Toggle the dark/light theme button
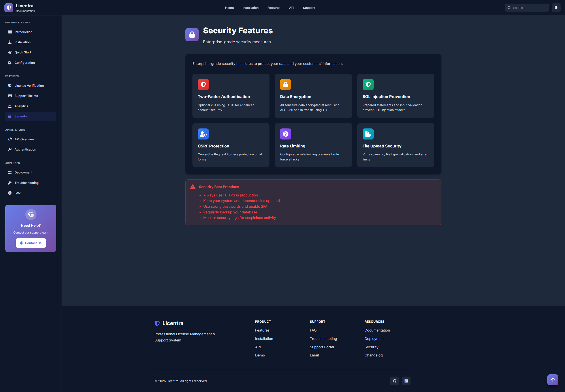This screenshot has height=392, width=565. (556, 8)
